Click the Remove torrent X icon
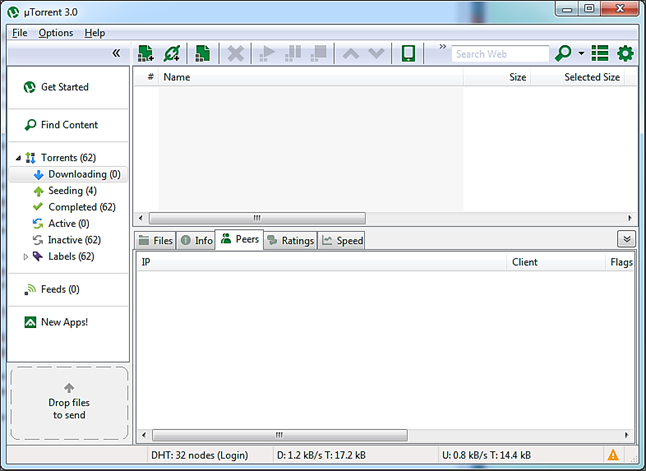Screen dimensions: 646x471 point(236,54)
